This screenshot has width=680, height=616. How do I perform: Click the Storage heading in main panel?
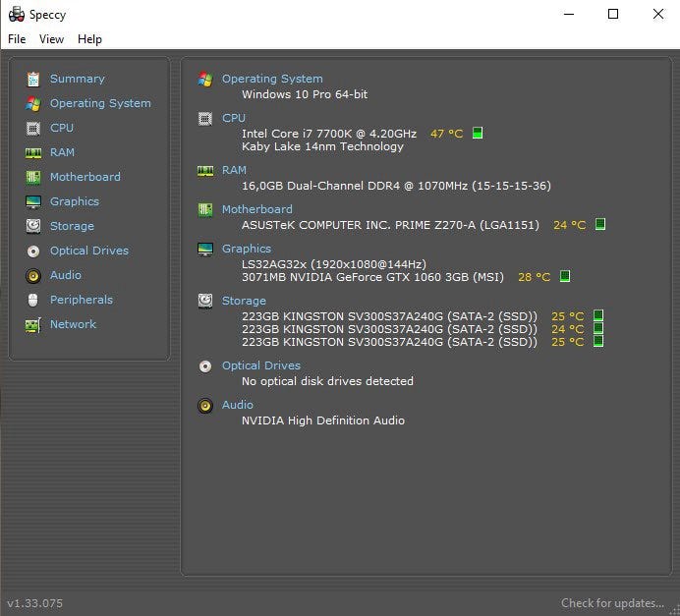pyautogui.click(x=244, y=301)
